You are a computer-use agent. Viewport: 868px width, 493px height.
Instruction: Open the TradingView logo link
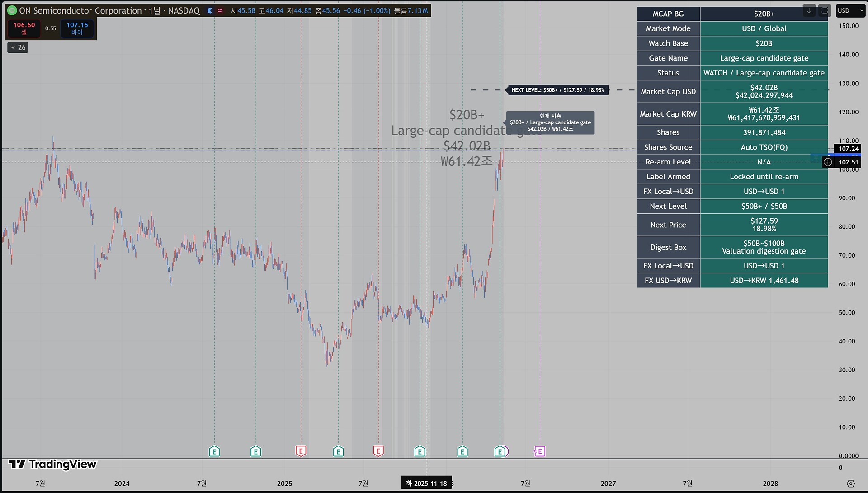pos(52,464)
